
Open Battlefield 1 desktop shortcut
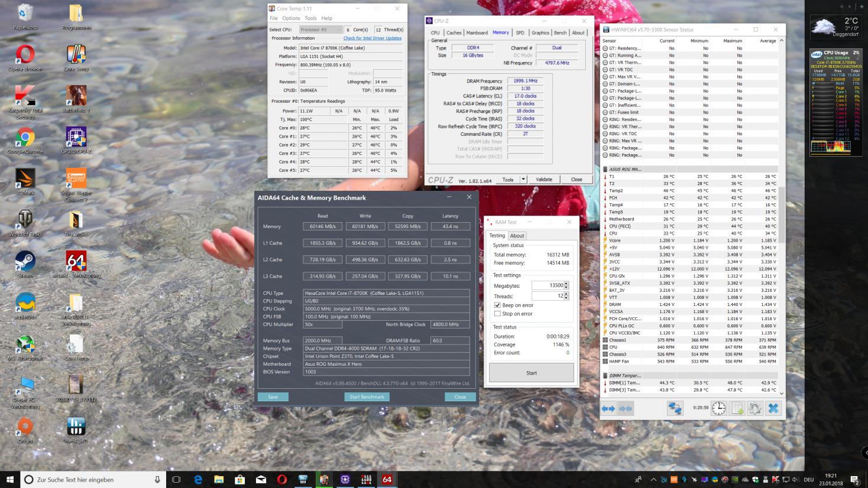(76, 99)
